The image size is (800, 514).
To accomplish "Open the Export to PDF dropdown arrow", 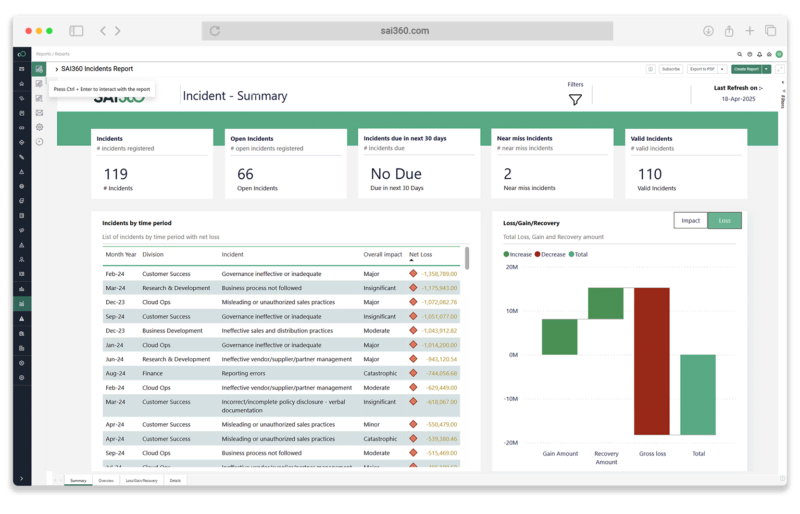I will click(722, 69).
